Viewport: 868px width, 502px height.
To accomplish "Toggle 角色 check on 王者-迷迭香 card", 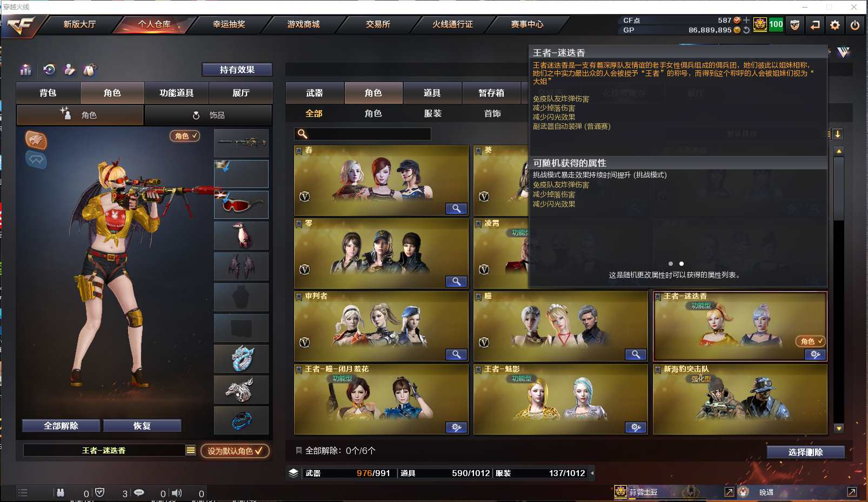I will click(810, 341).
